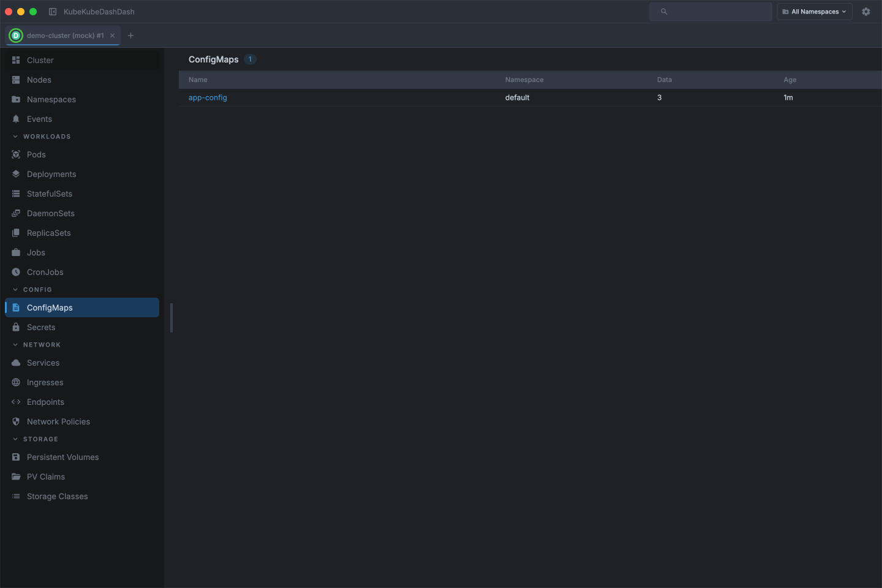882x588 pixels.
Task: Click the ConfigMaps count badge
Action: coord(250,59)
